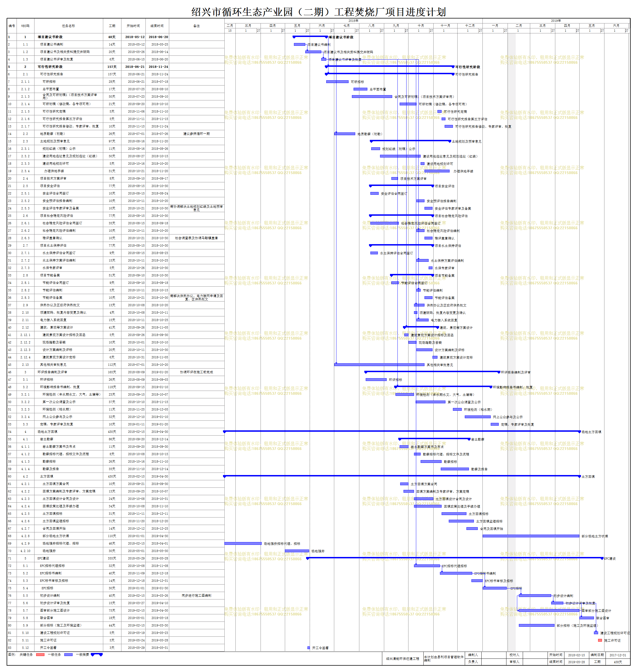The height and width of the screenshot is (672, 637).
Task: Select 可研招标 in the task table
Action: (x=49, y=82)
